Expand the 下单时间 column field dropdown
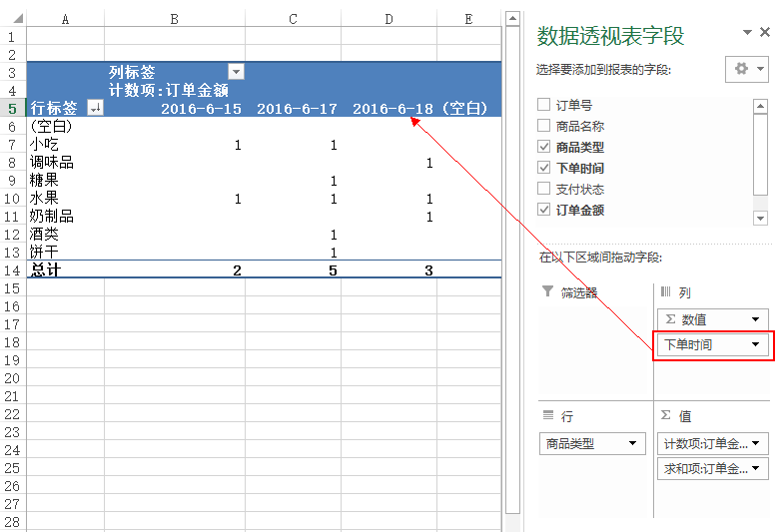Image resolution: width=780 pixels, height=532 pixels. coord(756,344)
